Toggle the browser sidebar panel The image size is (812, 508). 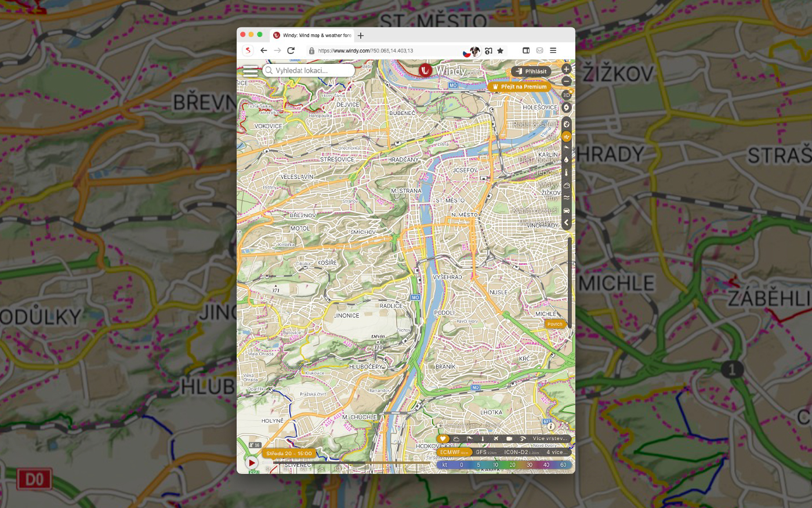tap(526, 51)
